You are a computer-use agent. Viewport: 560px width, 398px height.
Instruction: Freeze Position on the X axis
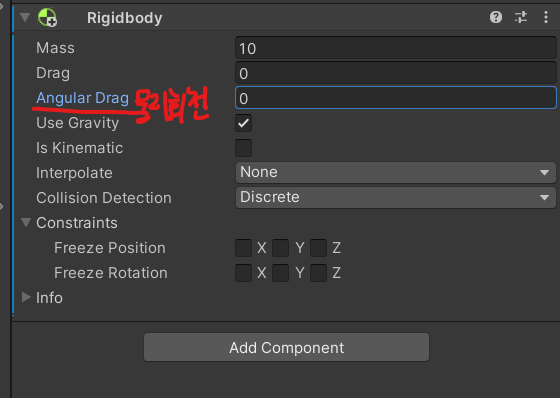[x=244, y=248]
